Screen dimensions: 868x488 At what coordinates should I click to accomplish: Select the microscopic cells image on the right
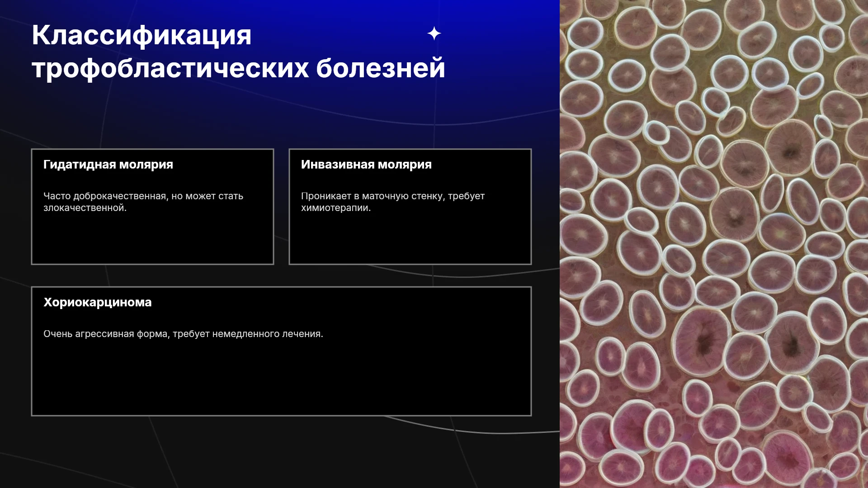714,244
